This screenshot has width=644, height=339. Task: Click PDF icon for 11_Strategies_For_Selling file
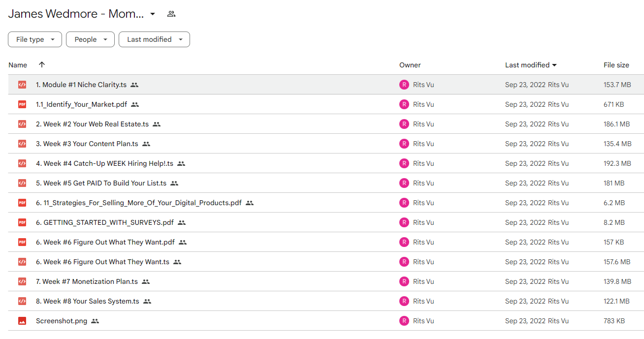point(22,203)
